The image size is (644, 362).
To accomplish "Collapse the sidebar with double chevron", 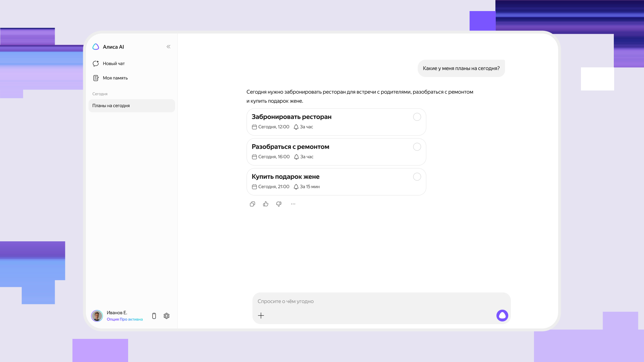I will (x=168, y=47).
